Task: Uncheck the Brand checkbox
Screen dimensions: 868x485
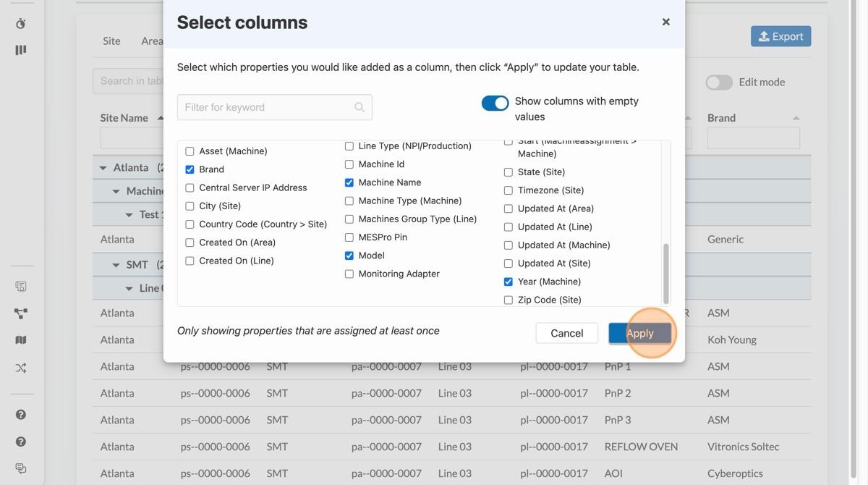Action: pos(190,169)
